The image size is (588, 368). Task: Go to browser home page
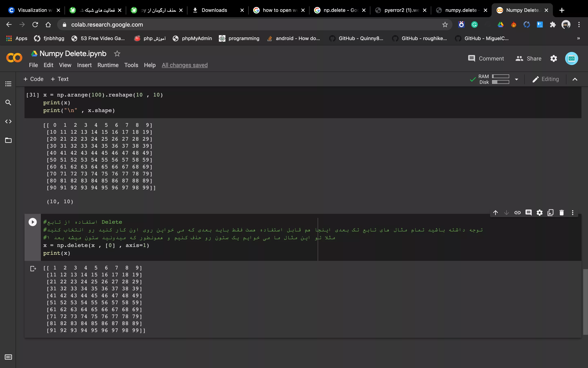tap(48, 25)
